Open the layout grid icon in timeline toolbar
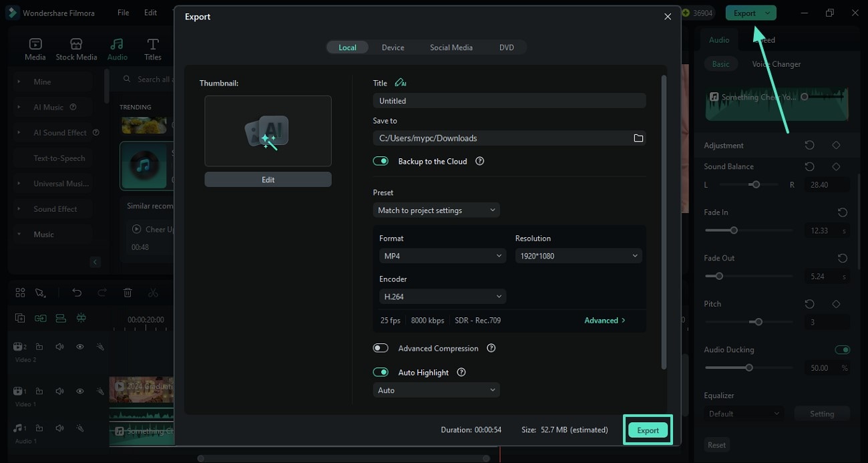 pyautogui.click(x=20, y=293)
